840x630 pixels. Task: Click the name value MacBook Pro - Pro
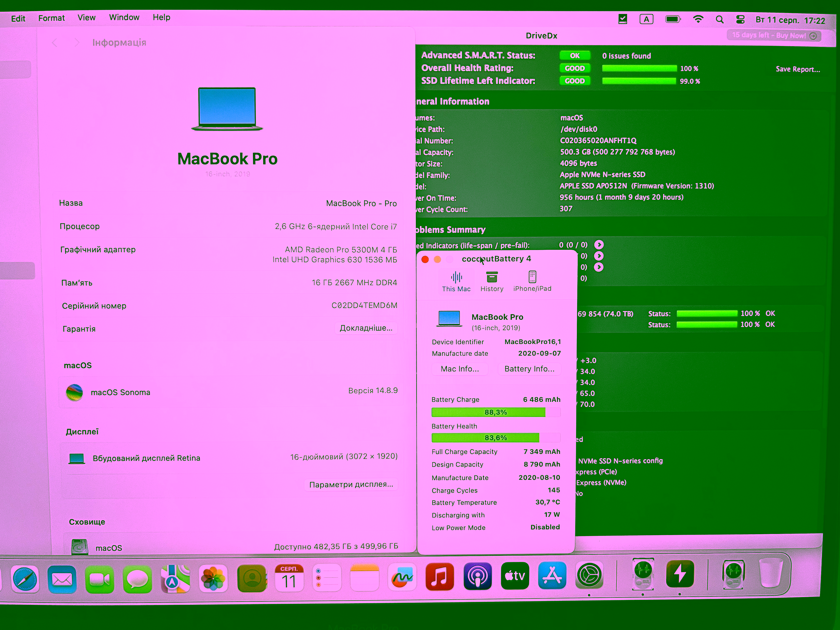[361, 203]
